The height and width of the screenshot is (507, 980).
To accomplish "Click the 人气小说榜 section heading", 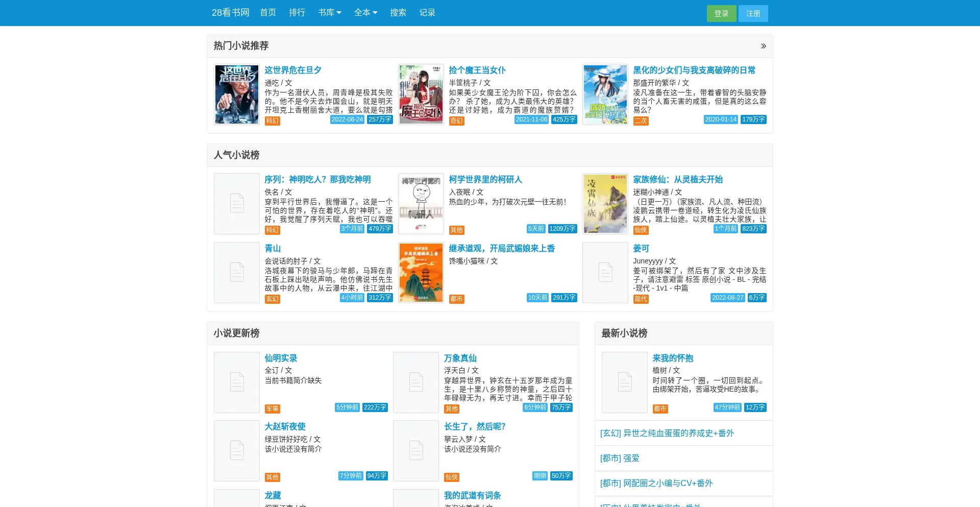I will 236,155.
